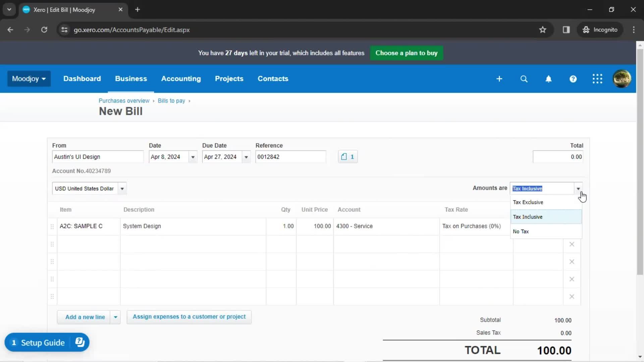Edit the System Design description cell
The width and height of the screenshot is (644, 362).
coord(193,226)
